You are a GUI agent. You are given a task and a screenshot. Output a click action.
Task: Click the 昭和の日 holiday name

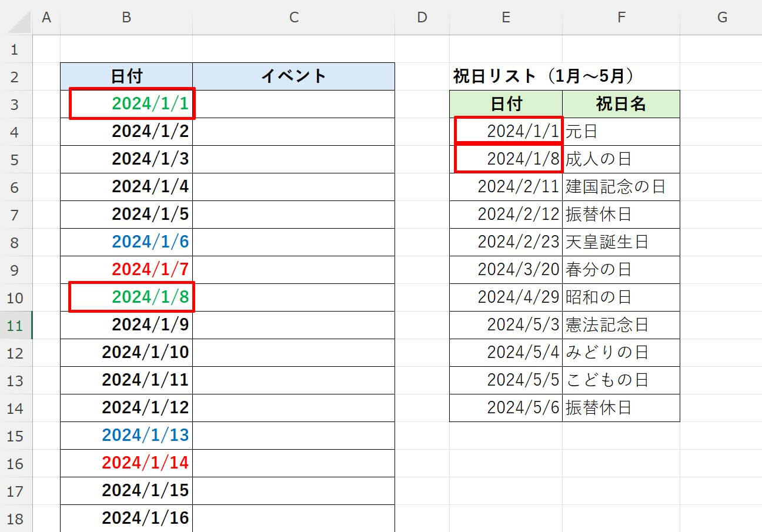point(621,297)
